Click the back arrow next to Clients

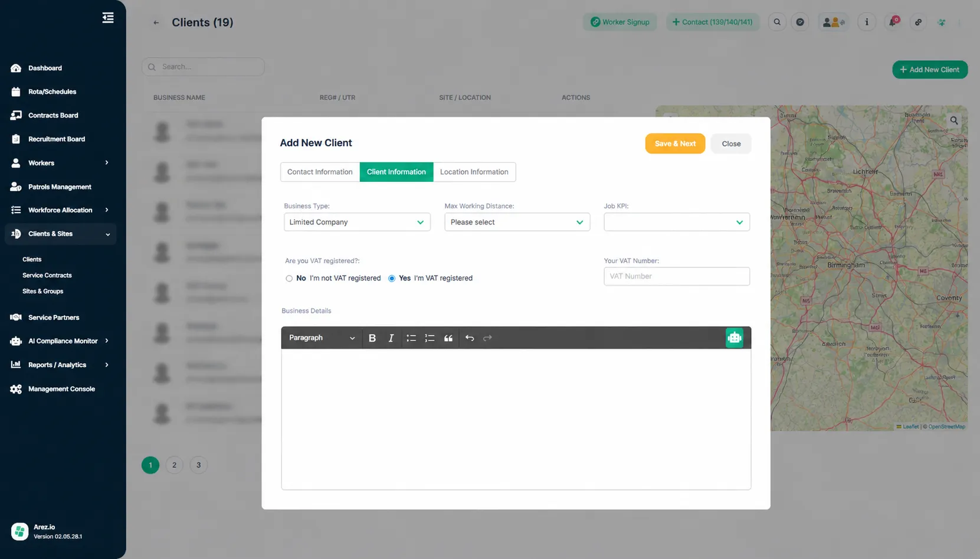coord(156,22)
